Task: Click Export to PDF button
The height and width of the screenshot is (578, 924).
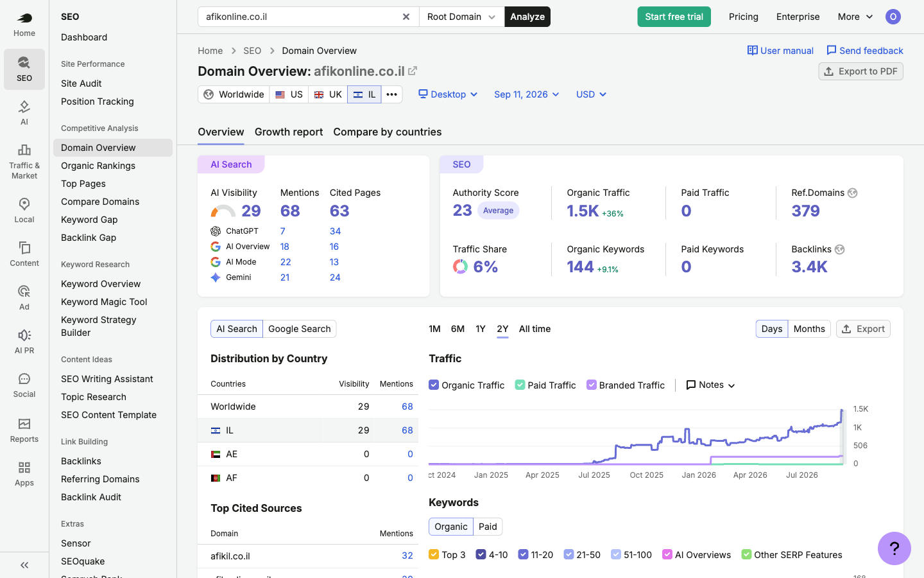Action: tap(860, 71)
